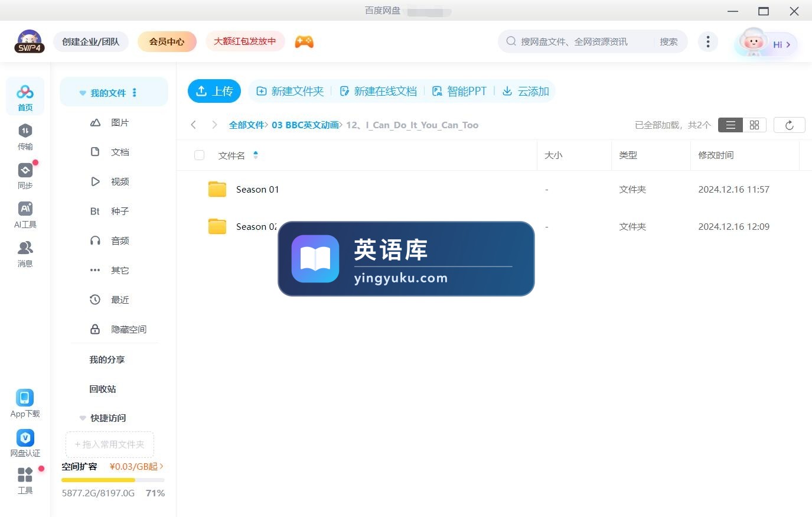Go forward in folder history
Screen dimensions: 812x517
(x=214, y=125)
